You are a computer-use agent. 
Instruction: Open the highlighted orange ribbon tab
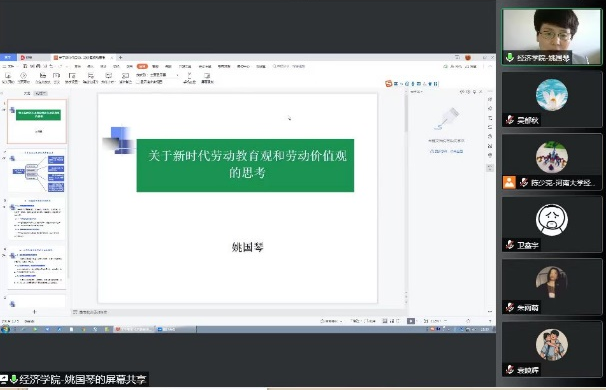[x=142, y=66]
